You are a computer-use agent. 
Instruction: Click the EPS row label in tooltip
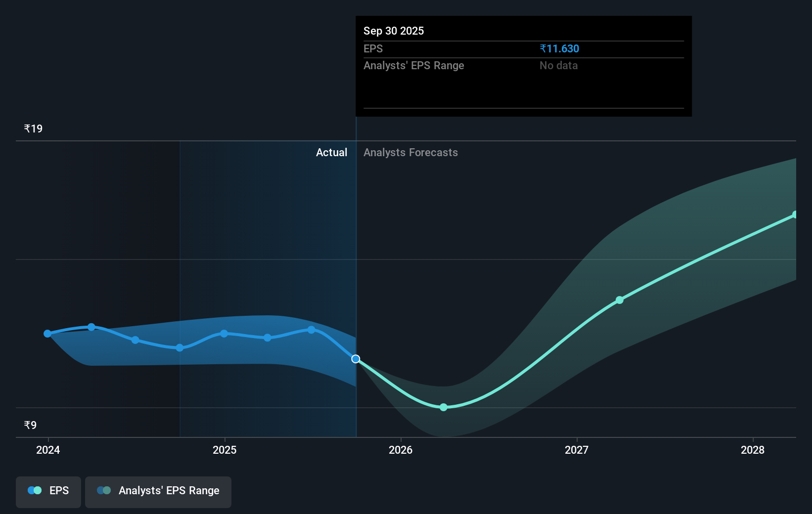point(373,48)
